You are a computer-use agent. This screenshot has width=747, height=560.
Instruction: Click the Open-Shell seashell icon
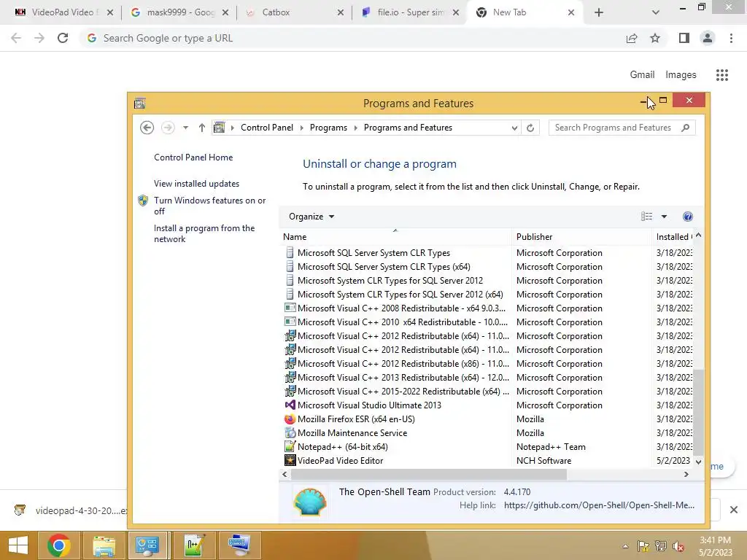310,502
